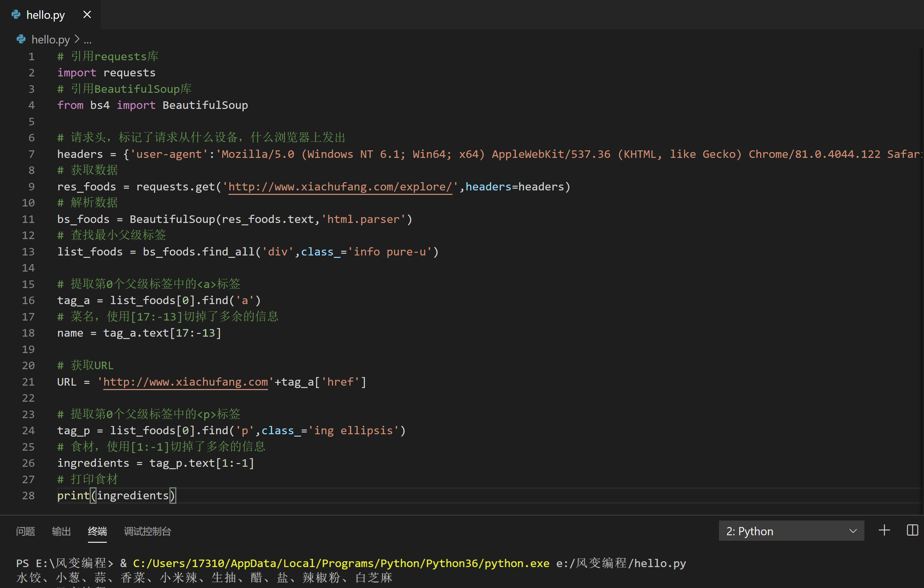Click terminal output line starting with 水饺
The image size is (924, 588).
click(x=204, y=578)
